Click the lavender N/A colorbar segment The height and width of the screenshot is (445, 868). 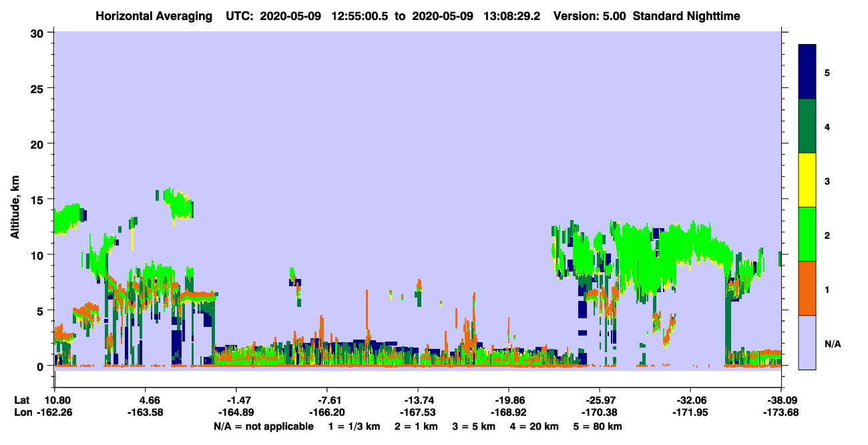(807, 342)
